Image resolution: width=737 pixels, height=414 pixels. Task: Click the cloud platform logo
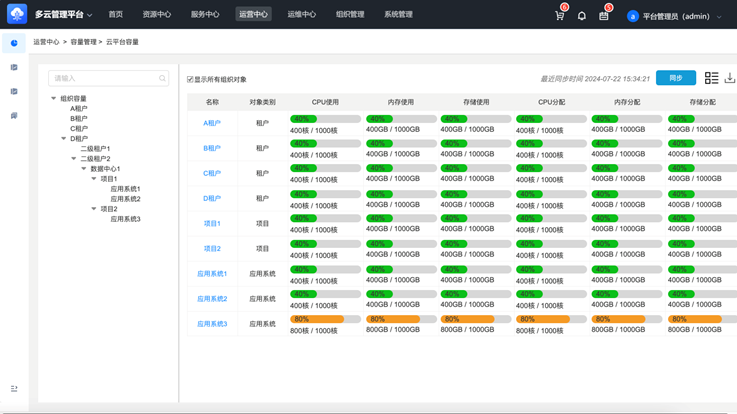[16, 15]
